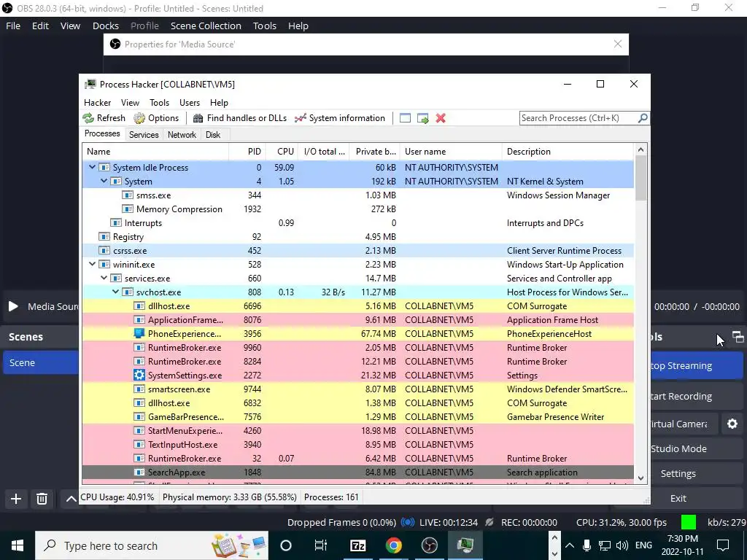
Task: Sort by the User name column header
Action: pyautogui.click(x=451, y=152)
